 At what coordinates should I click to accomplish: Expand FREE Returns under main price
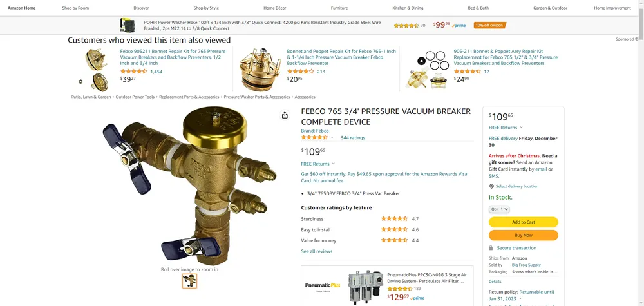318,164
